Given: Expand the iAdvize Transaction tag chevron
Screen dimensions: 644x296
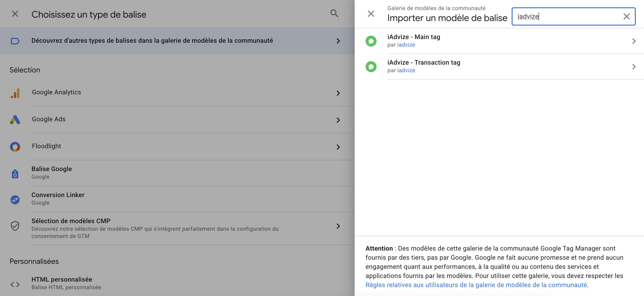Looking at the screenshot, I should (634, 66).
